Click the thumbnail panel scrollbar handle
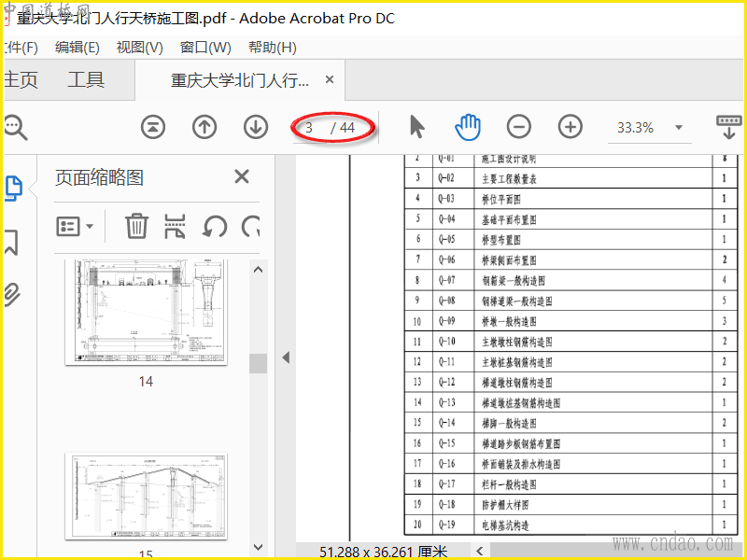This screenshot has width=747, height=560. tap(259, 363)
